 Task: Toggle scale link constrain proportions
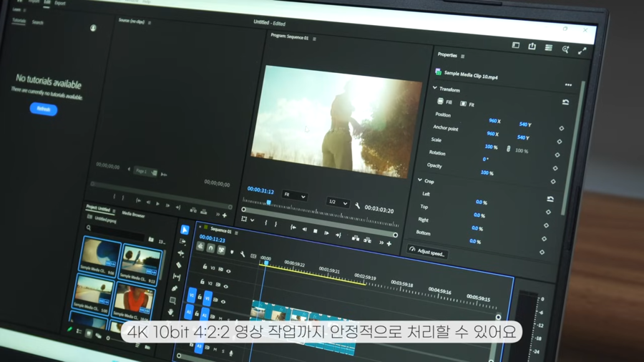point(508,149)
